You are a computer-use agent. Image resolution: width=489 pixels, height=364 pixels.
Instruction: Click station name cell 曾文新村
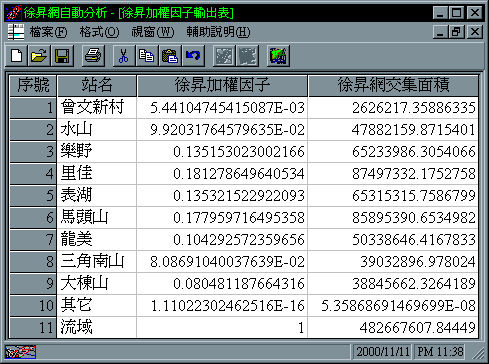pyautogui.click(x=97, y=108)
